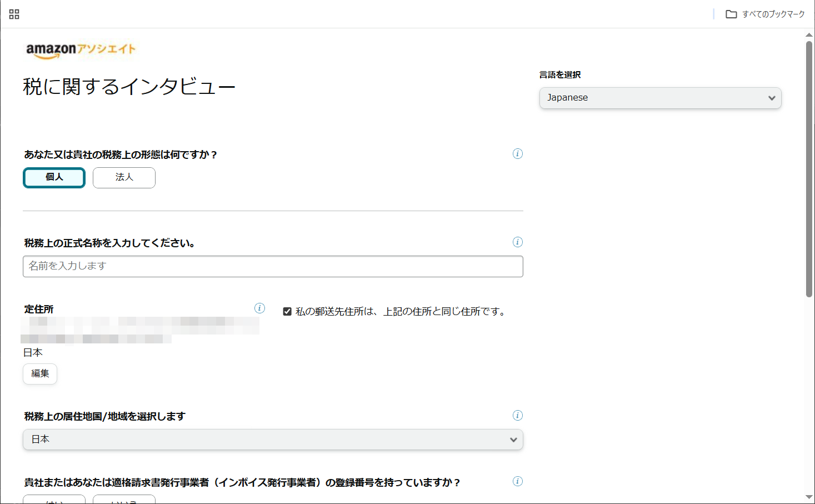
Task: Click the page vertical scrollbar thumb
Action: 809,167
